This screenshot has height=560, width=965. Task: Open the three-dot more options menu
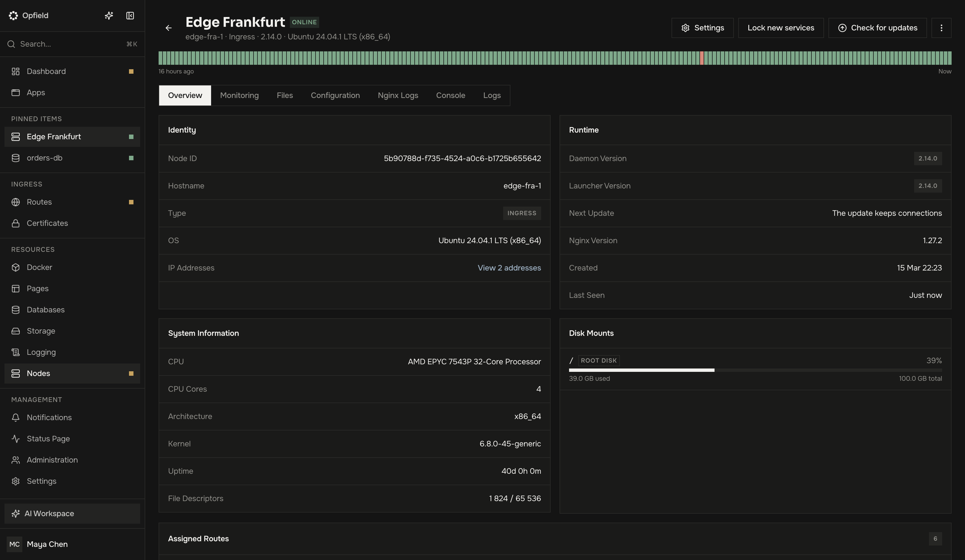pos(941,28)
